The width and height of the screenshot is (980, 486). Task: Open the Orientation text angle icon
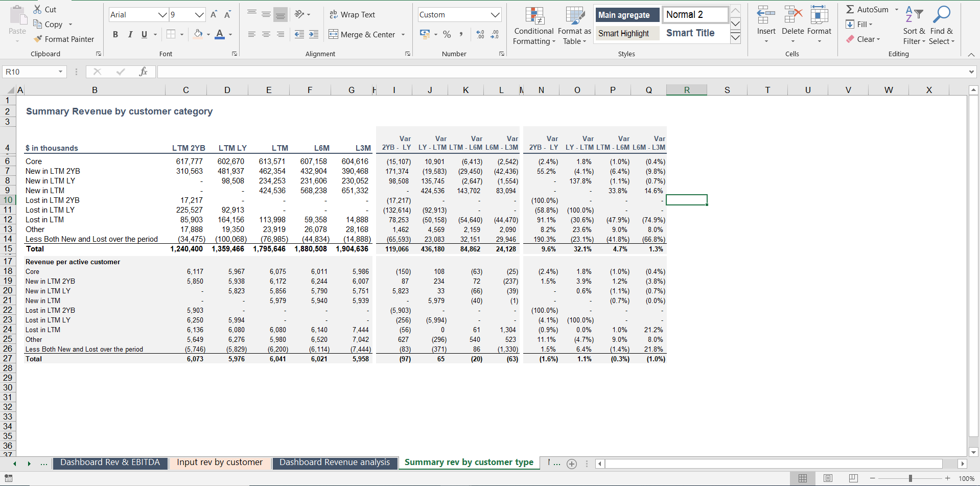[299, 14]
